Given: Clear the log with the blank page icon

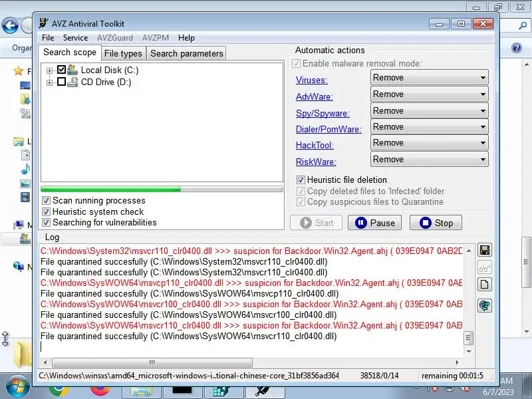Looking at the screenshot, I should 485,285.
